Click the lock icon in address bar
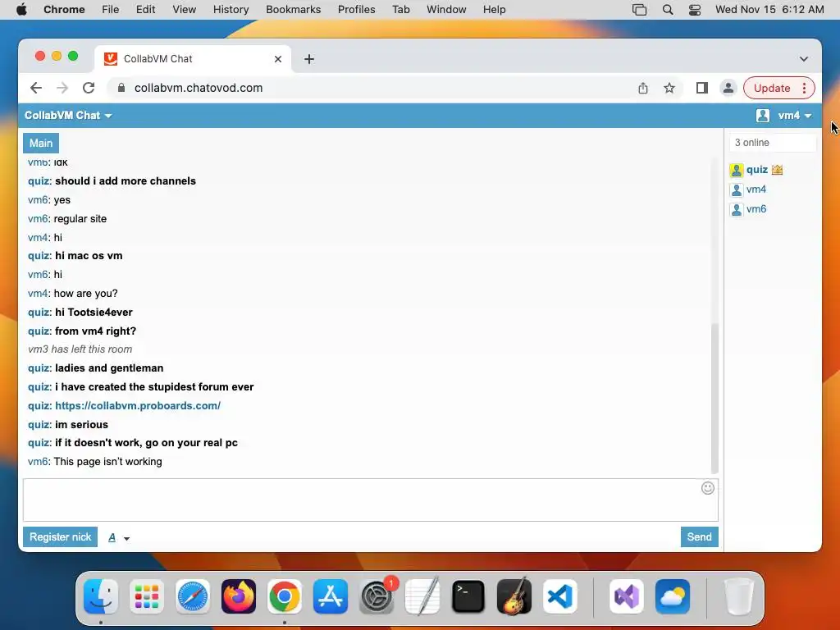 [x=121, y=88]
